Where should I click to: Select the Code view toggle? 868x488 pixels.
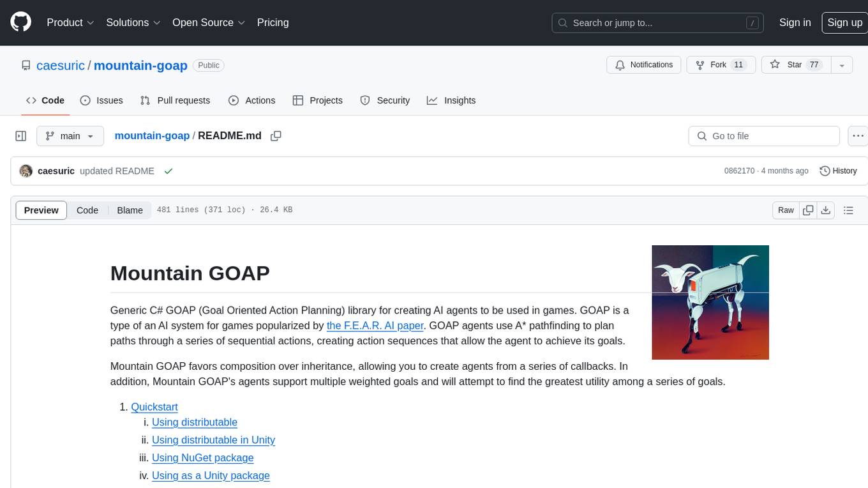[x=87, y=210]
